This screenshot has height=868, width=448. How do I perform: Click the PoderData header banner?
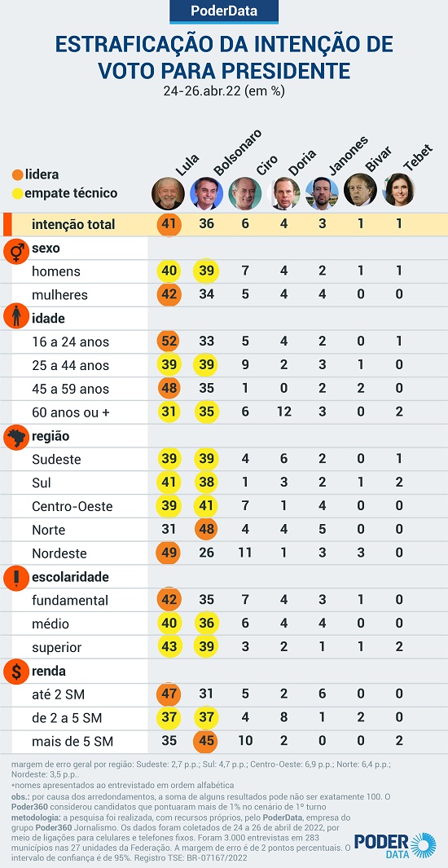pos(224,11)
